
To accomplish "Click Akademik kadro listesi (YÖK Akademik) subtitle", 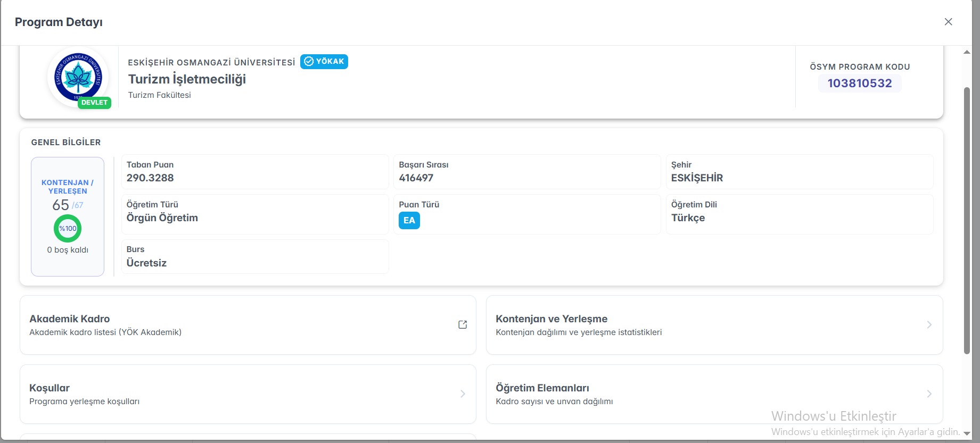I will pyautogui.click(x=105, y=332).
